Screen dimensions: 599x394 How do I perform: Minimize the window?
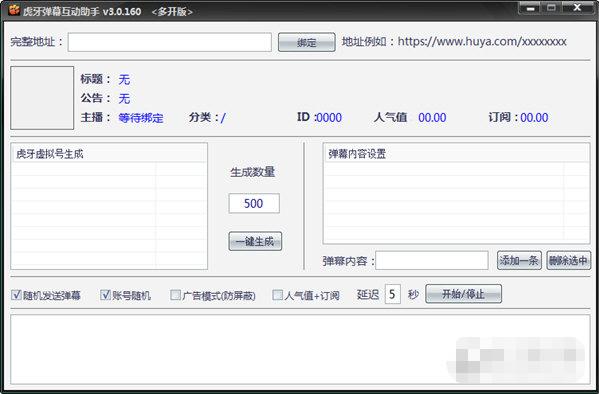point(530,8)
